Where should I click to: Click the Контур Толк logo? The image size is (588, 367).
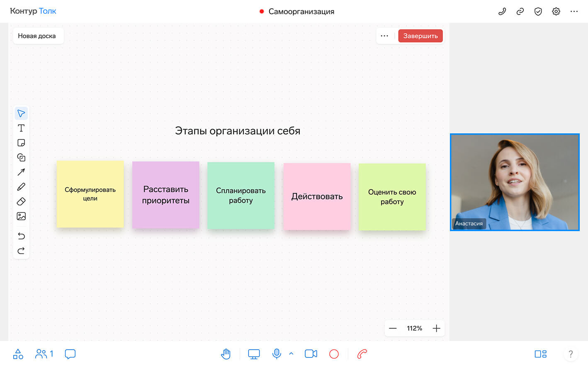point(33,11)
